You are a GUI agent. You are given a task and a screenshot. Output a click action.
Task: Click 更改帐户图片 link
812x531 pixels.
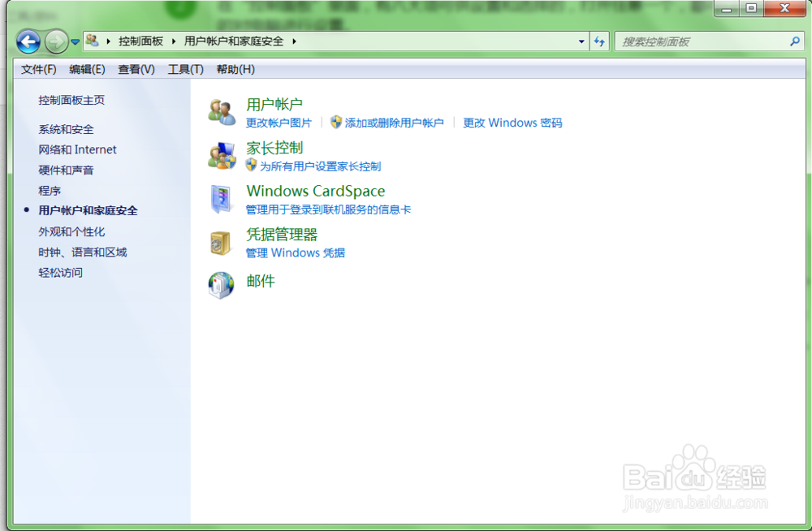pyautogui.click(x=279, y=123)
